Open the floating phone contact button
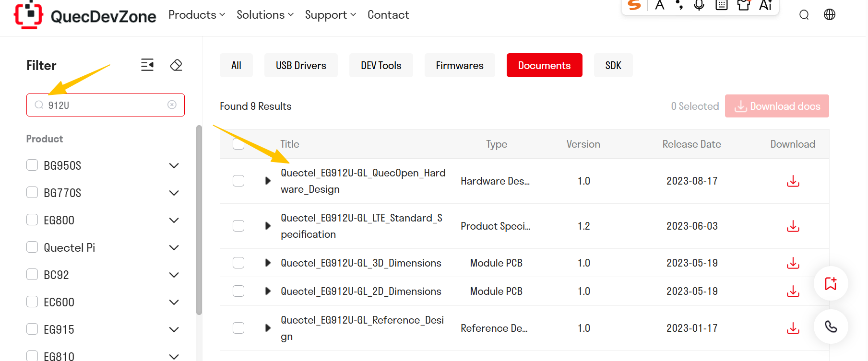This screenshot has width=868, height=361. coord(831,326)
